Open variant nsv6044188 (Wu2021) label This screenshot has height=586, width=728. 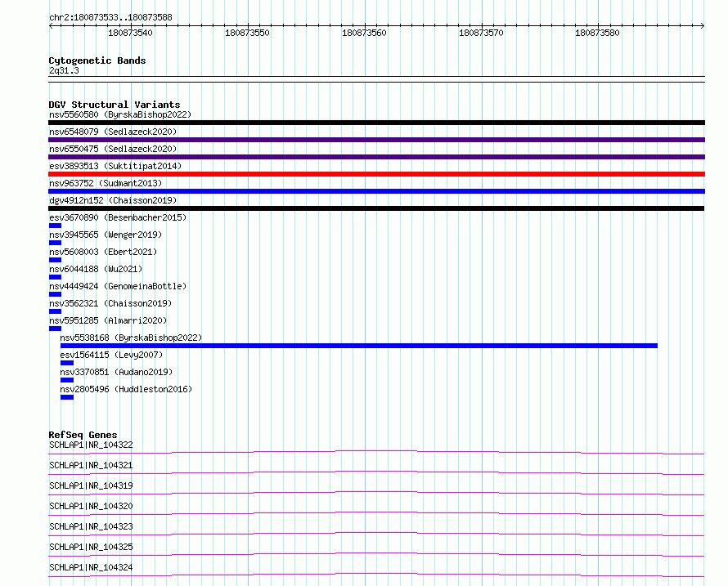click(x=96, y=269)
